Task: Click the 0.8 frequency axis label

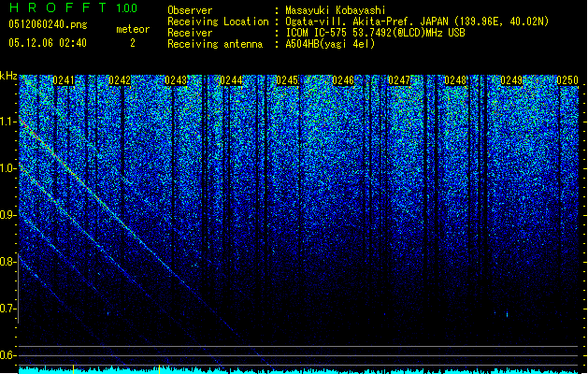Action: tap(8, 262)
